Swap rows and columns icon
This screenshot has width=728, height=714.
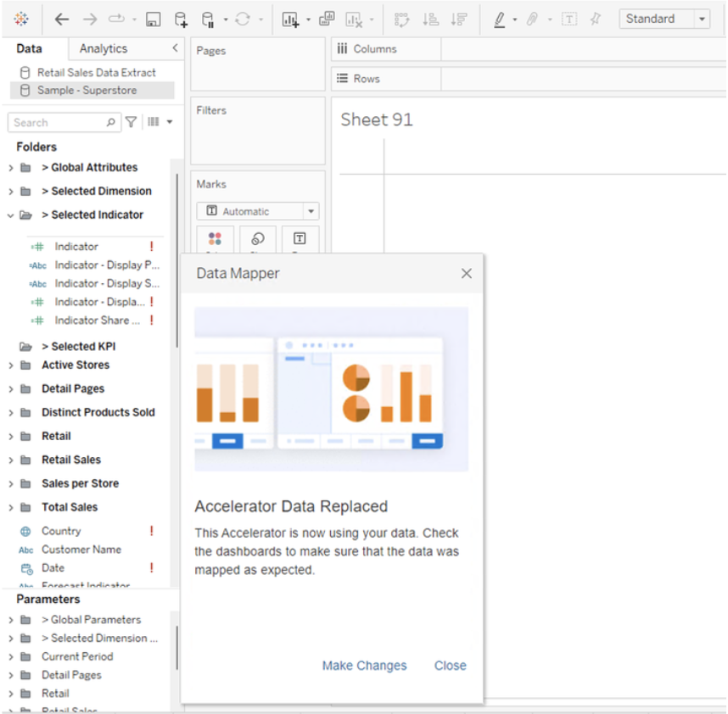point(401,20)
